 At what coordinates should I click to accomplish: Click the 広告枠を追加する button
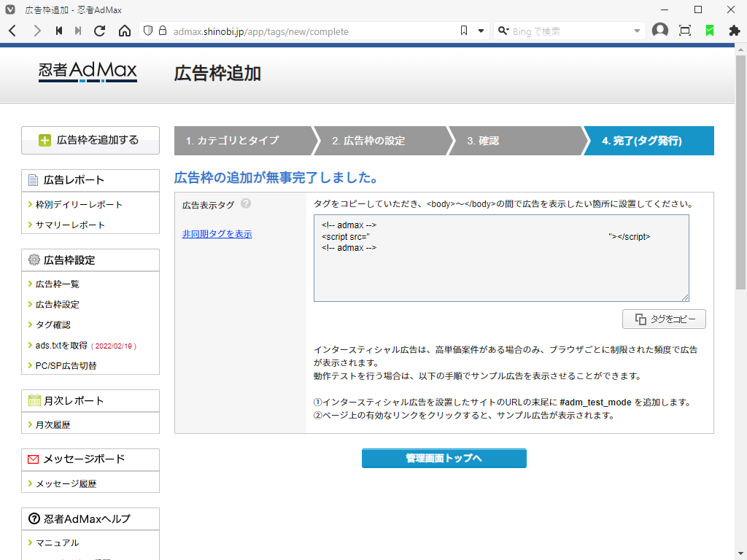[x=90, y=141]
